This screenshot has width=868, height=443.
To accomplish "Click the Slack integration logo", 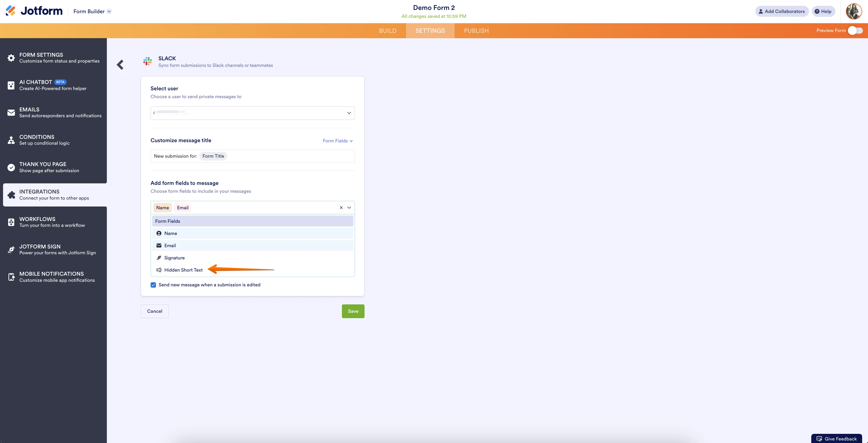I will point(148,61).
